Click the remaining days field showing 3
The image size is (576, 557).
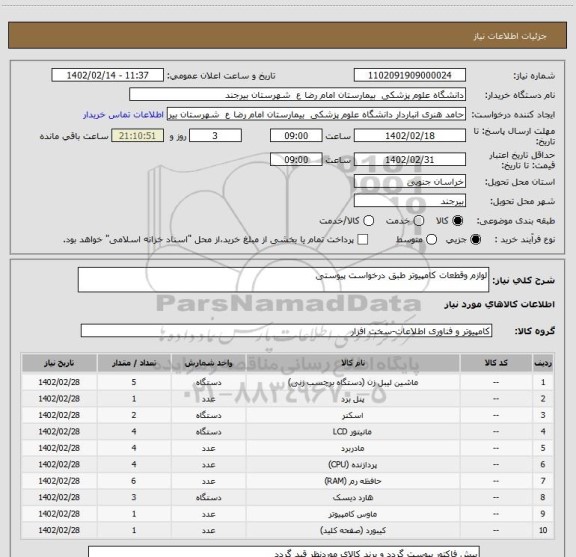(x=215, y=136)
